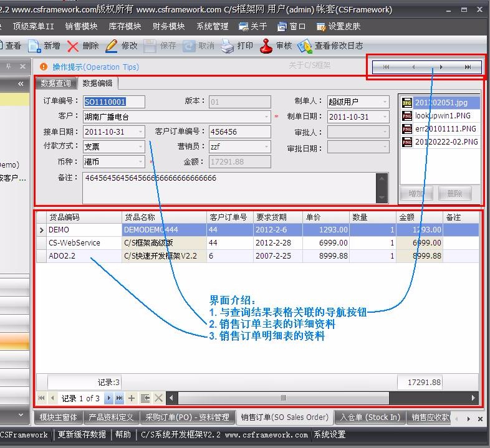This screenshot has height=448, width=490.
Task: Open the 关于 about menu
Action: click(252, 27)
